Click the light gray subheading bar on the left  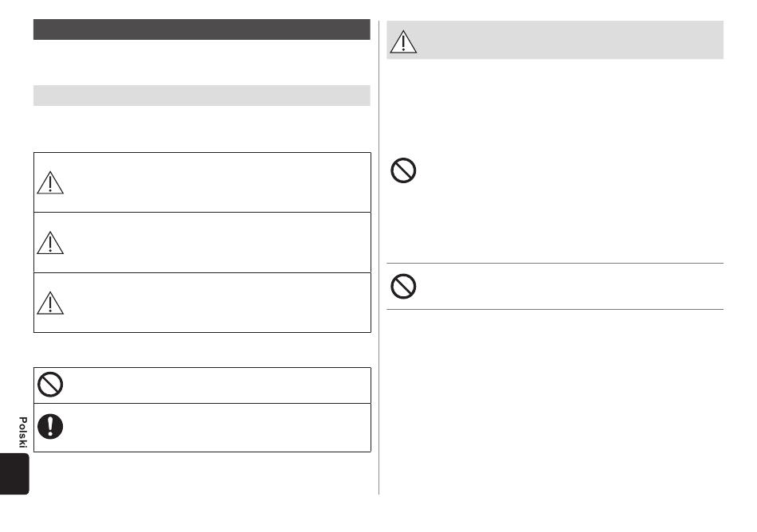[x=202, y=96]
